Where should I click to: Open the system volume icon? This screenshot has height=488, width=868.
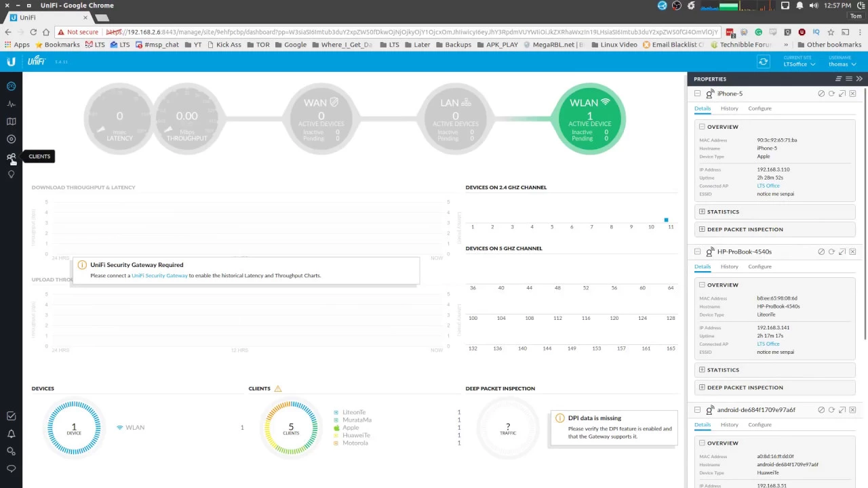[x=815, y=5]
